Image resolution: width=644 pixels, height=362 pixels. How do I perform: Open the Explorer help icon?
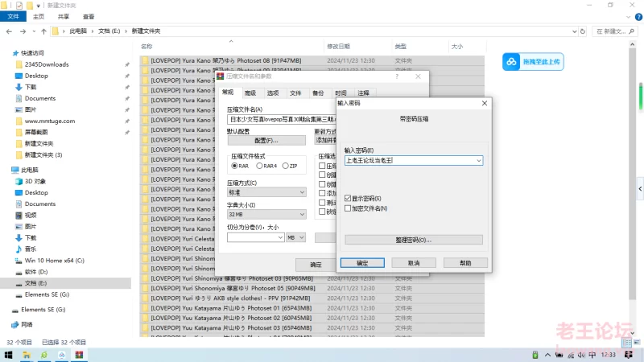(638, 17)
